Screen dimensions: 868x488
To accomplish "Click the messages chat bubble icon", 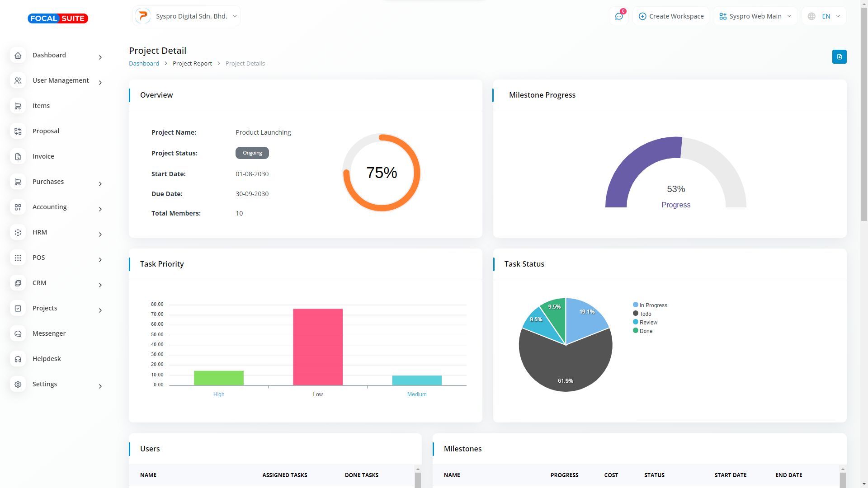I will pyautogui.click(x=618, y=16).
